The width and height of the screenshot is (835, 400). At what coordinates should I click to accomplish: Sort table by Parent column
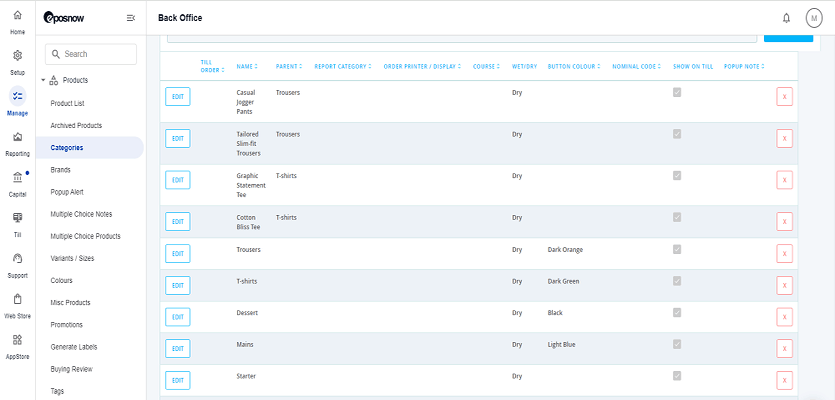289,67
